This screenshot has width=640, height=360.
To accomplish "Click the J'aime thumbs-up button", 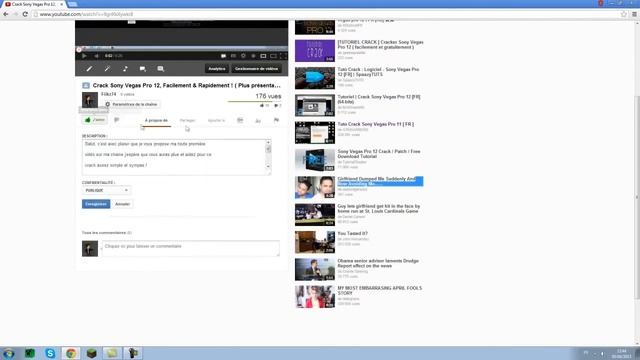I will [x=95, y=120].
